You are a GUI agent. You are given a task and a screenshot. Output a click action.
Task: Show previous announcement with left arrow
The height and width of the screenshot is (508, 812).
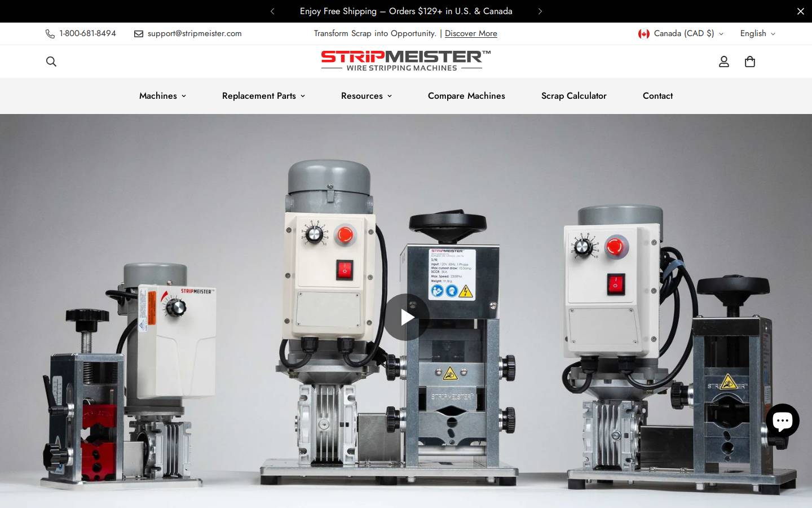(272, 11)
